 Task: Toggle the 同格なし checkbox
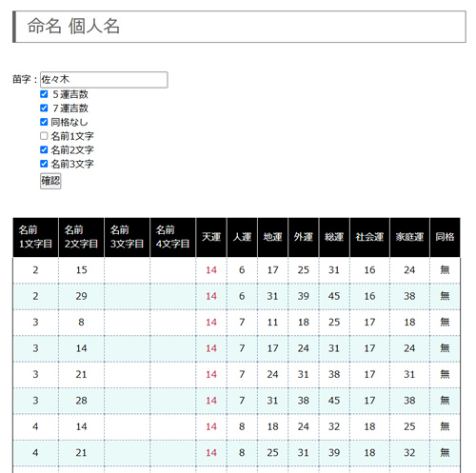(44, 122)
